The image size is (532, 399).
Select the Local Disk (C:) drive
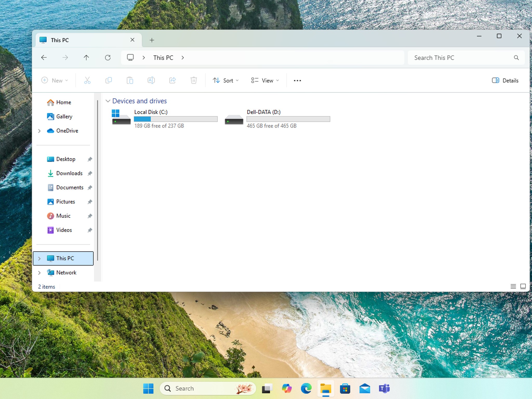click(x=164, y=119)
